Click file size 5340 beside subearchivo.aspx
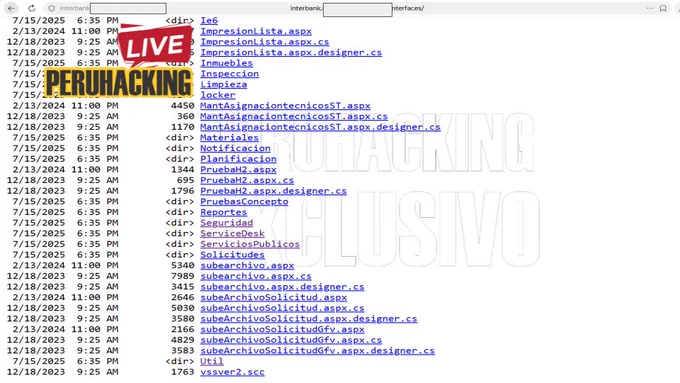 (183, 265)
